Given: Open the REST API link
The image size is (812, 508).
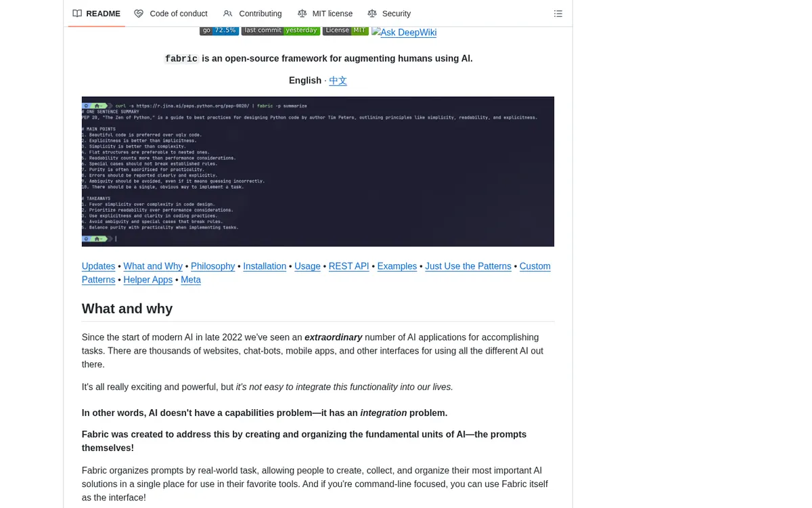Looking at the screenshot, I should (348, 266).
